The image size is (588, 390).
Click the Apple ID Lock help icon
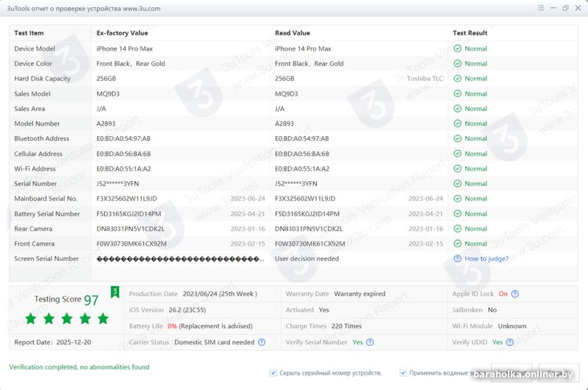tap(514, 294)
